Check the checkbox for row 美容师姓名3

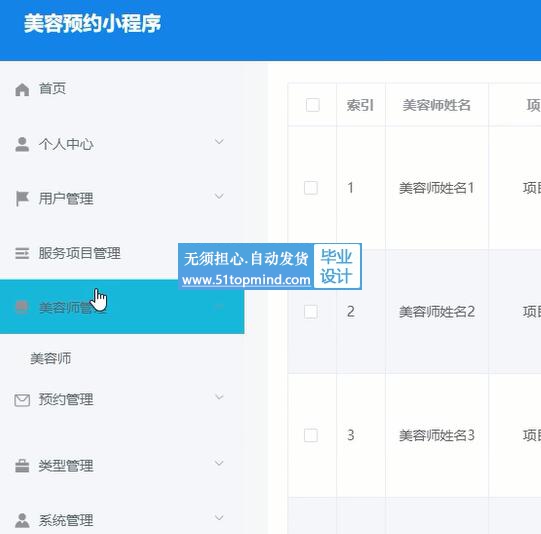pyautogui.click(x=311, y=435)
